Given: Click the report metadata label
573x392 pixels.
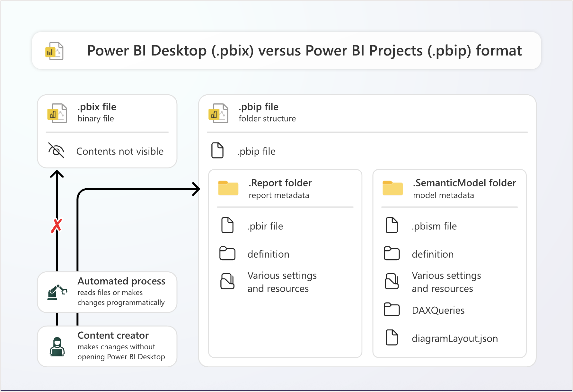Looking at the screenshot, I should [x=279, y=195].
